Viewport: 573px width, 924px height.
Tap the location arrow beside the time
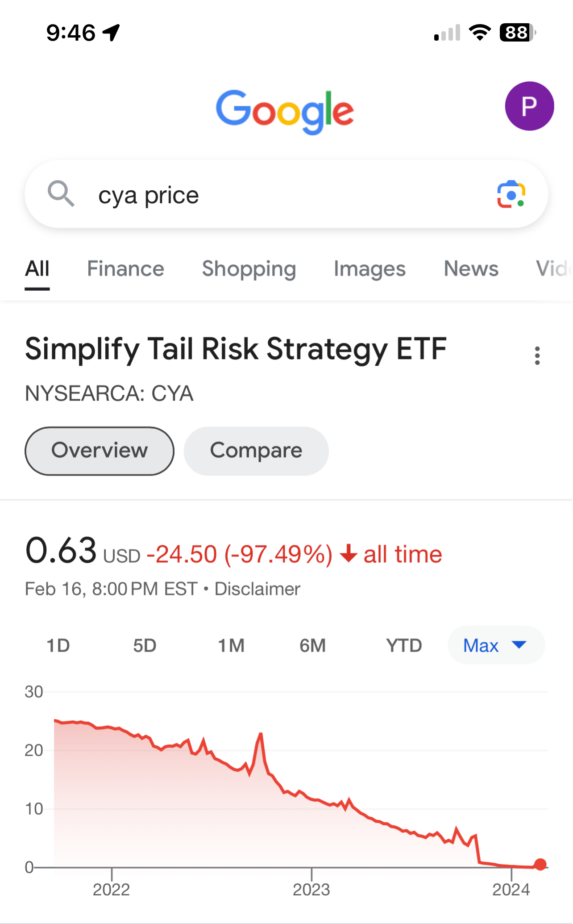(112, 33)
